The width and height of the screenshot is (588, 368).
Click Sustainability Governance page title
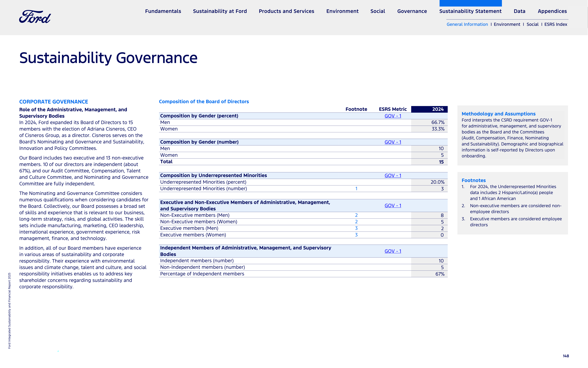(x=108, y=58)
